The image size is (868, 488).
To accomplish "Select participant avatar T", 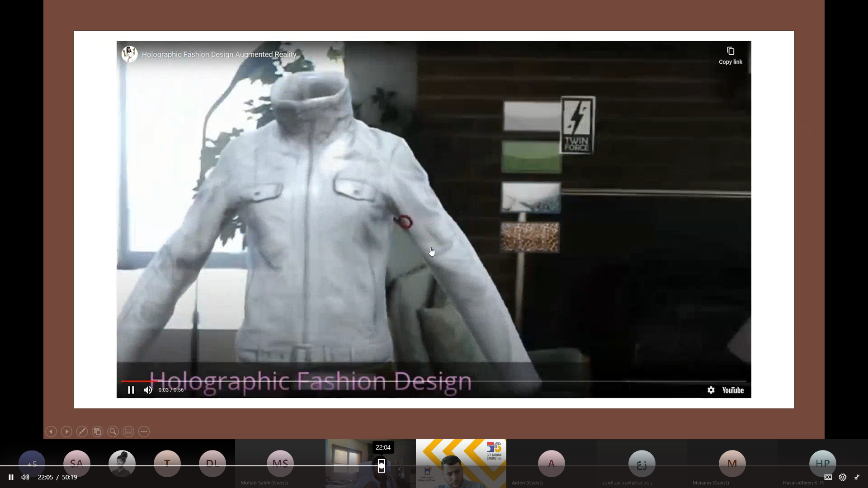I will tap(167, 464).
